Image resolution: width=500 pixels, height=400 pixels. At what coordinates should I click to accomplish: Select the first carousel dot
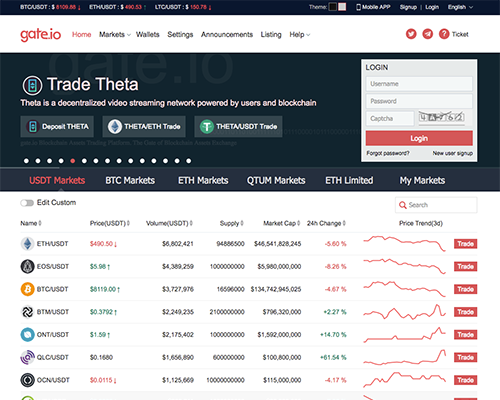pos(26,161)
